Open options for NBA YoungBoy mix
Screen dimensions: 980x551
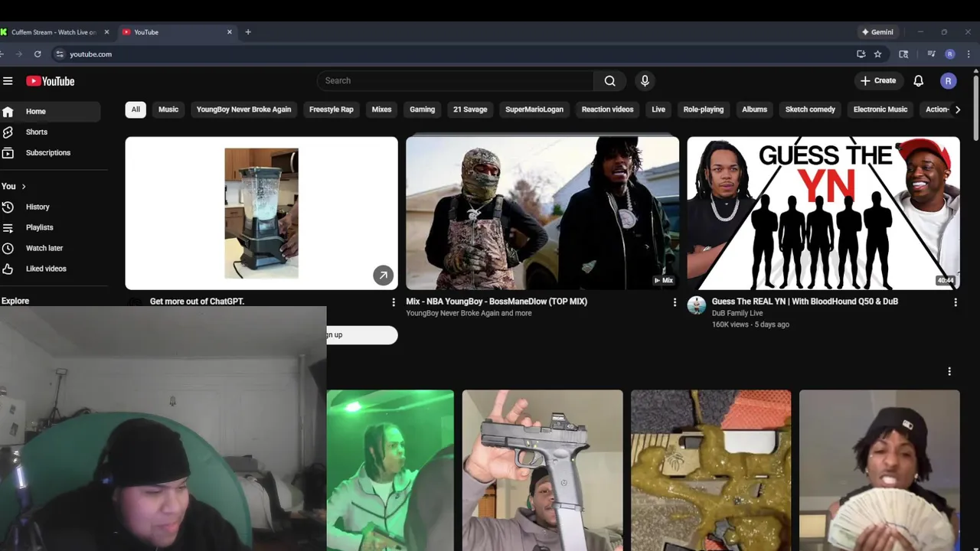pos(675,302)
